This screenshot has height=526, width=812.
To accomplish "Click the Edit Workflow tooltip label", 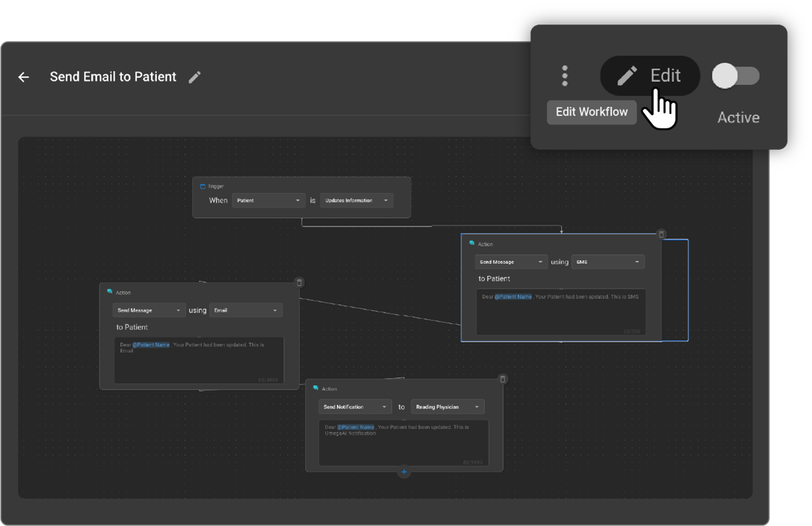I will tap(592, 112).
